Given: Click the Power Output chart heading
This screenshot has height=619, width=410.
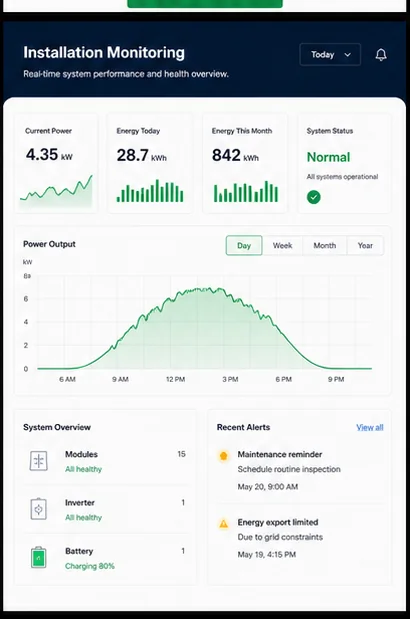Looking at the screenshot, I should (49, 244).
